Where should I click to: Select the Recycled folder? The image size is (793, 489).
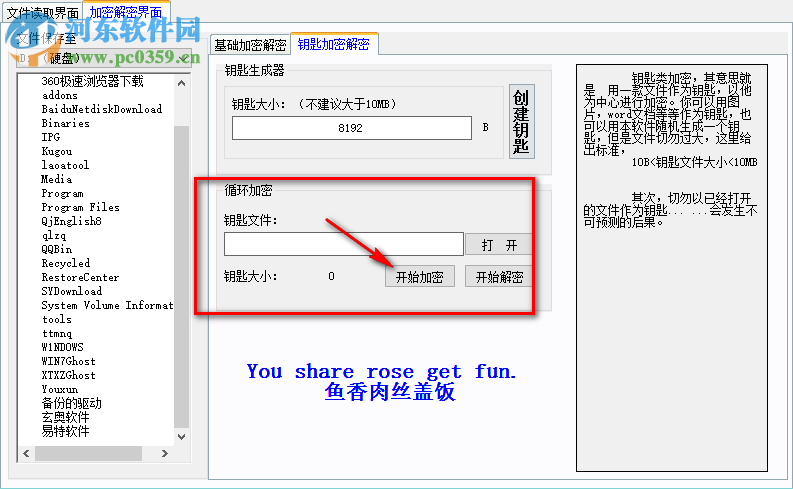point(66,263)
